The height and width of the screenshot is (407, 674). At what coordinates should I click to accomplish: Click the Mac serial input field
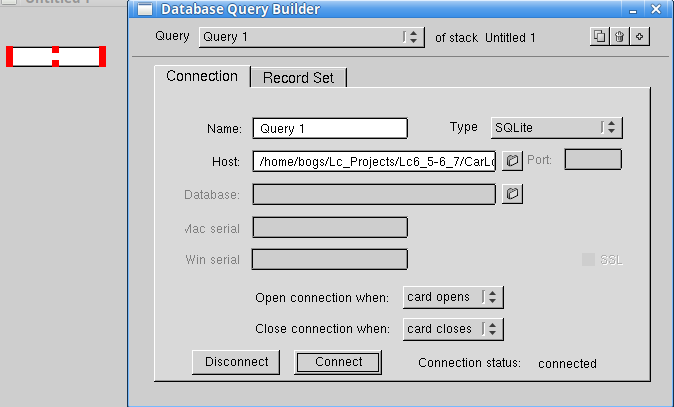[x=330, y=227]
